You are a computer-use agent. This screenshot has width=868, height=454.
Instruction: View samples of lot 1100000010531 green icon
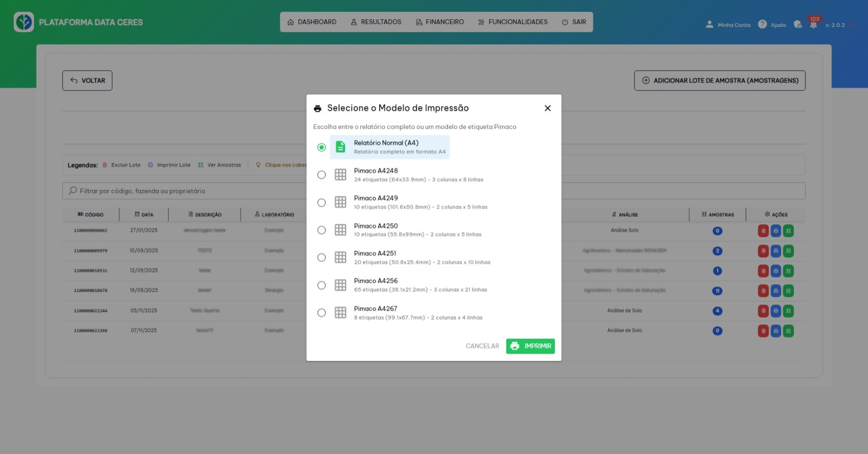coord(788,271)
